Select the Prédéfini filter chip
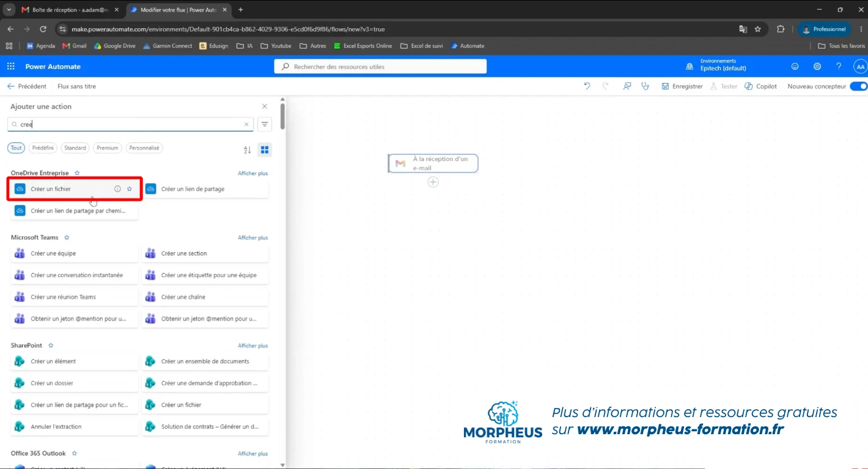The height and width of the screenshot is (469, 868). [43, 148]
